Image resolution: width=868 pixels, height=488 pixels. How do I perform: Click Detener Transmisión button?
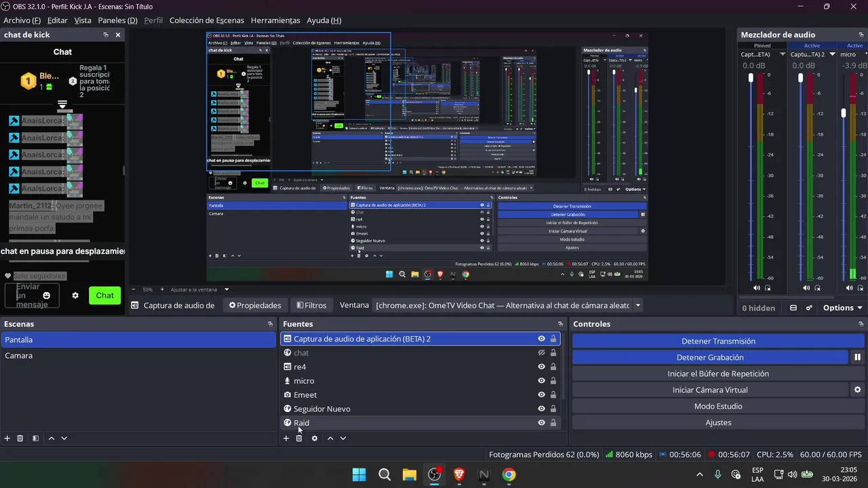pyautogui.click(x=718, y=341)
